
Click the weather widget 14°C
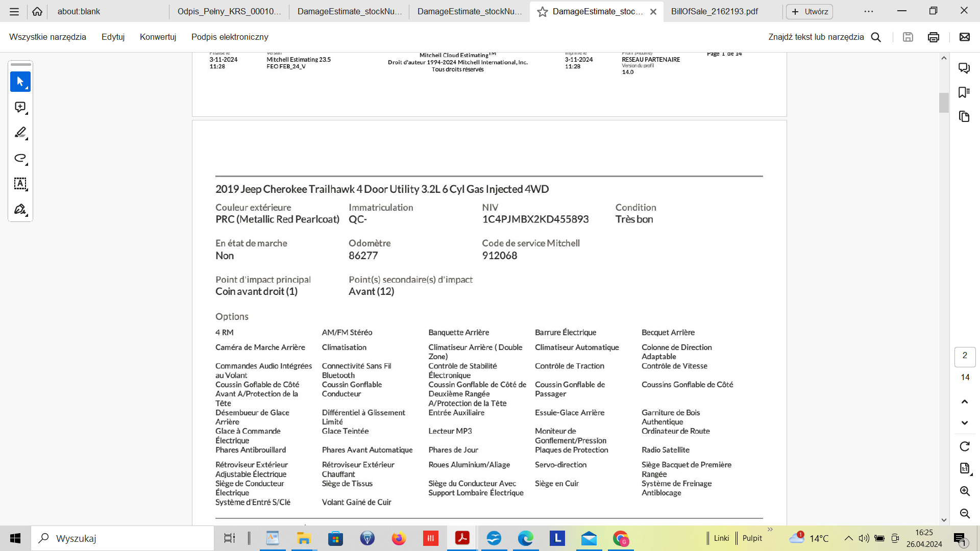[x=809, y=538]
